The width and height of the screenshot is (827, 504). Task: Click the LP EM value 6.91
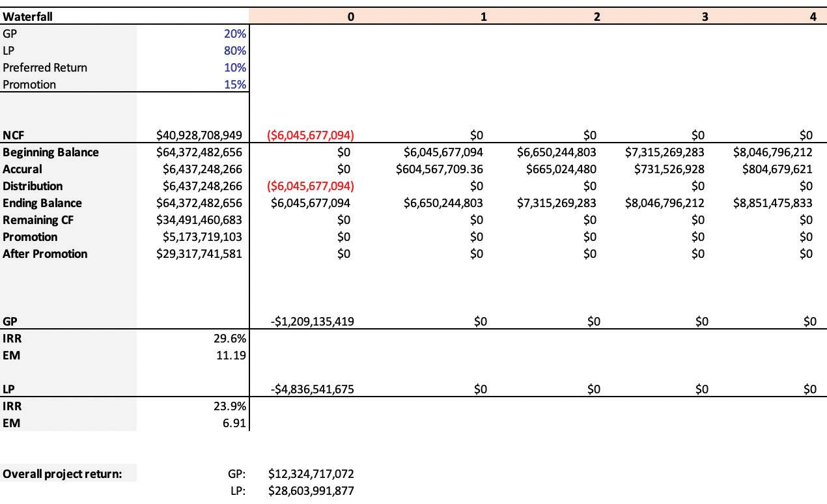click(234, 423)
